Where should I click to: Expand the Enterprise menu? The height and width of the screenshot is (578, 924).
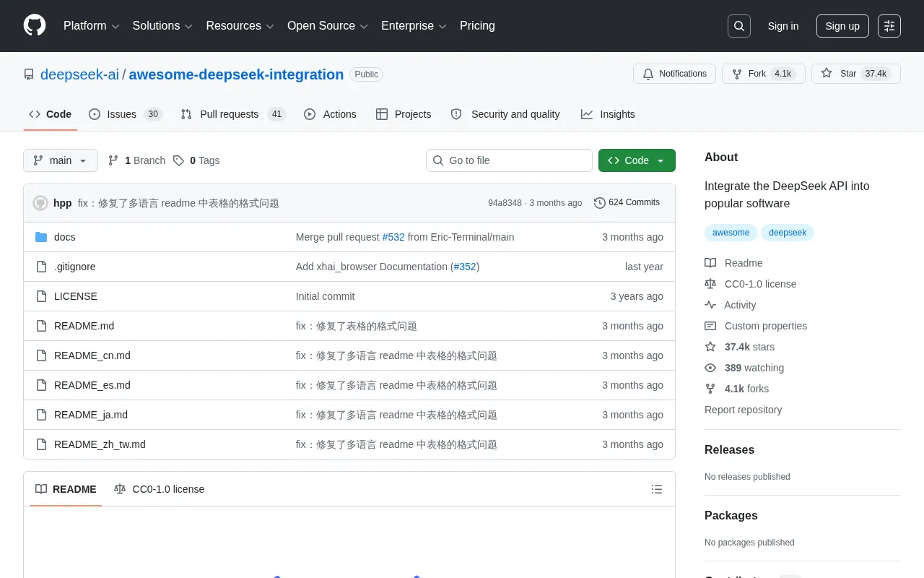414,26
